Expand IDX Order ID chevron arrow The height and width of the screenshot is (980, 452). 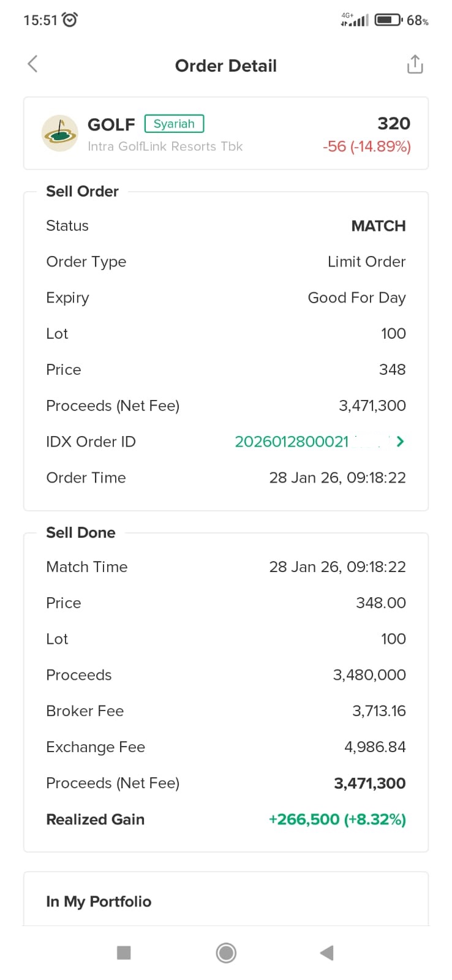(400, 442)
